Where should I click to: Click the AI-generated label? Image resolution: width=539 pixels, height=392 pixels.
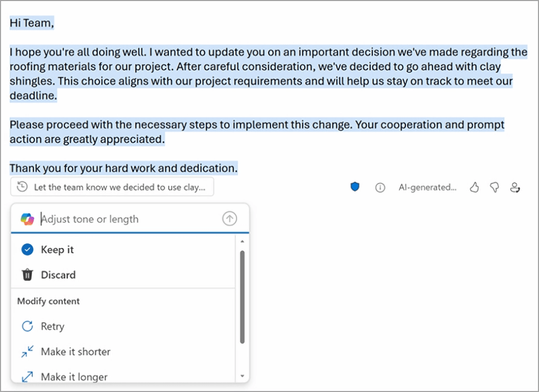click(427, 187)
